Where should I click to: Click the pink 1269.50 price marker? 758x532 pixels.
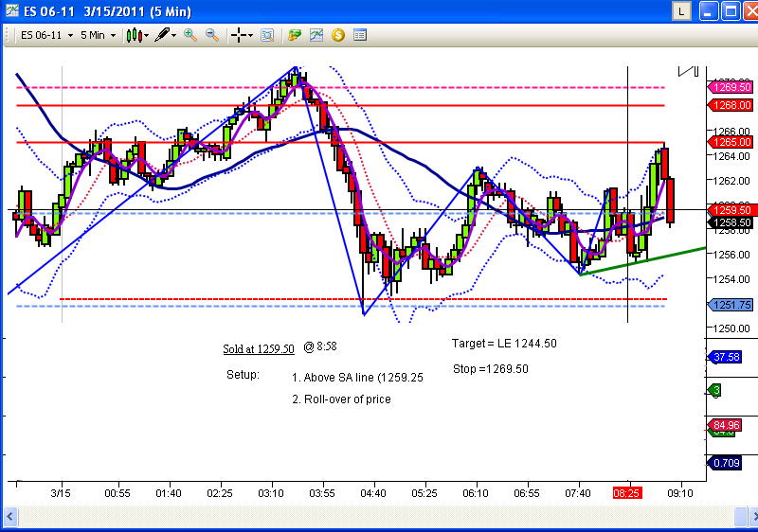tap(731, 87)
